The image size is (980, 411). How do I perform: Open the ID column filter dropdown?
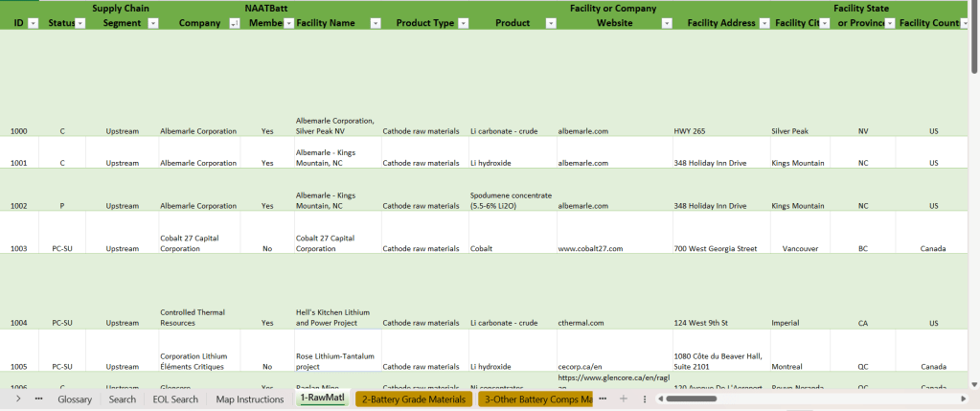(34, 23)
